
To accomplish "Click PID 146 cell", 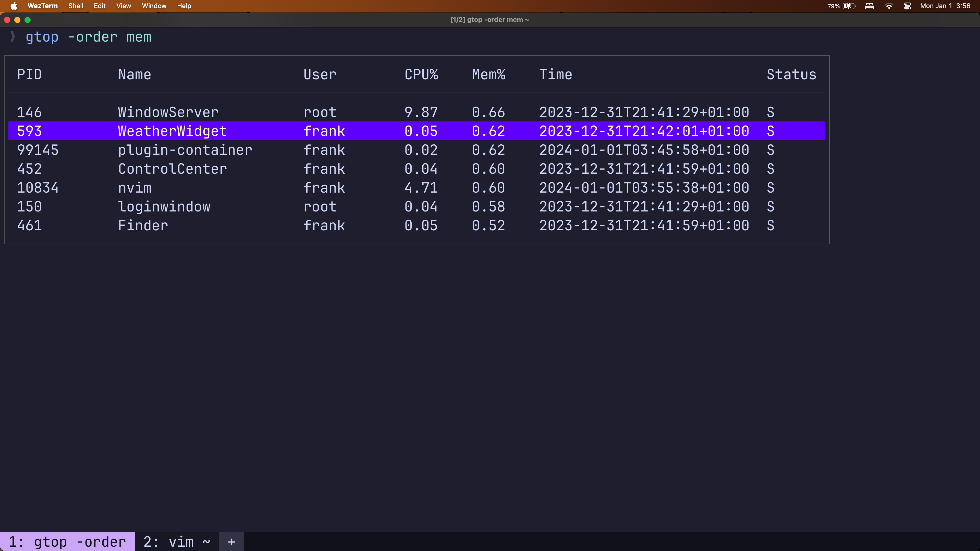I will pyautogui.click(x=29, y=112).
